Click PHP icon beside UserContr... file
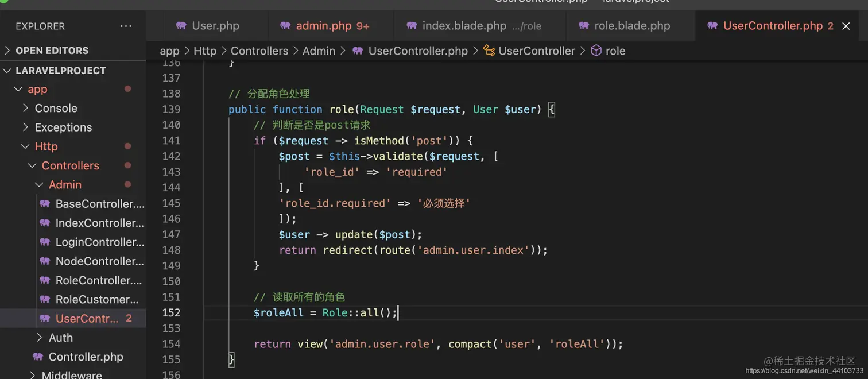Screen dimensions: 868x379 tap(45, 318)
